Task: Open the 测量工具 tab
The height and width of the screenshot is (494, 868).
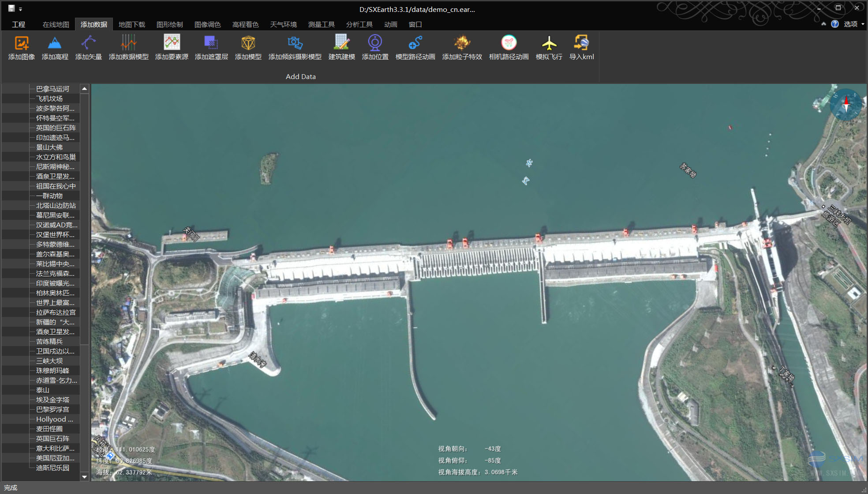Action: [x=322, y=24]
